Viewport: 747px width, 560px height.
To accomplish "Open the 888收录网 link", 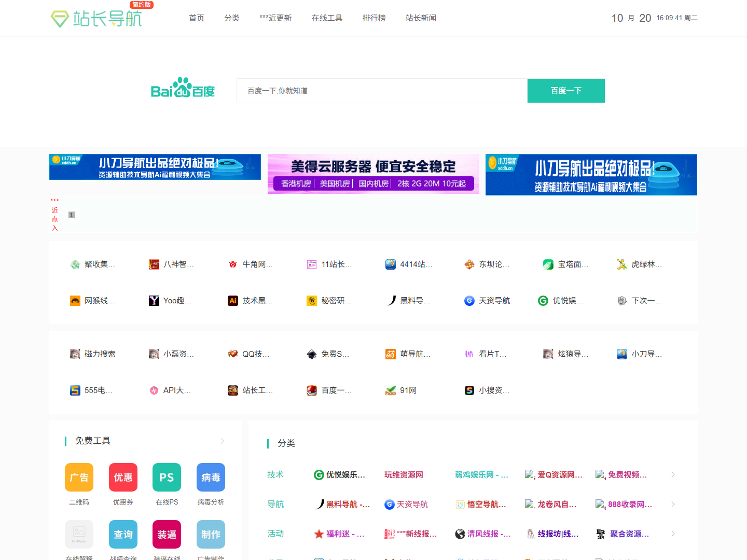I will (630, 504).
